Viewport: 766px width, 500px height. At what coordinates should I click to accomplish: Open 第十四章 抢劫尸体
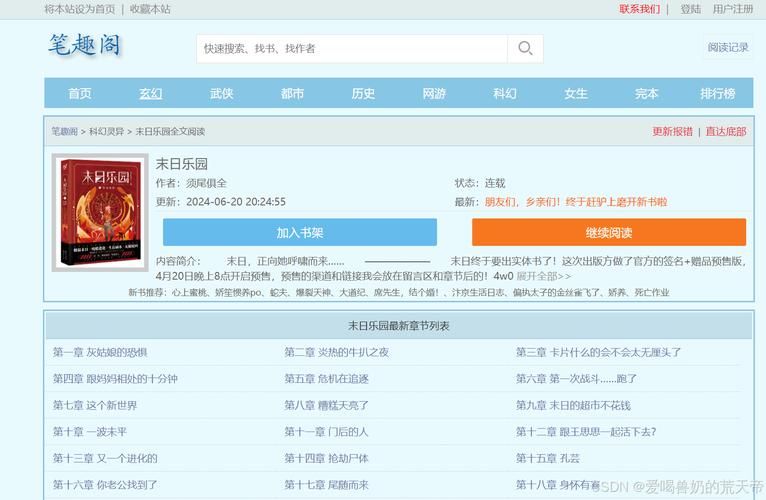[x=326, y=458]
